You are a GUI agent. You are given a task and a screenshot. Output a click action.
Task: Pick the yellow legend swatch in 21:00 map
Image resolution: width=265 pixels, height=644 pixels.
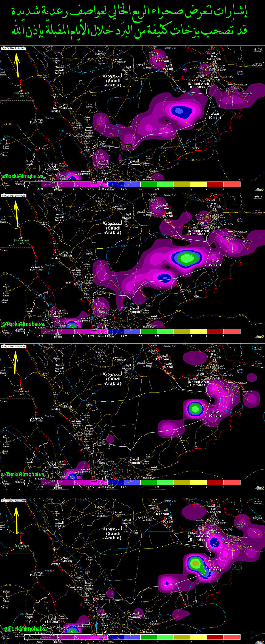(x=199, y=184)
